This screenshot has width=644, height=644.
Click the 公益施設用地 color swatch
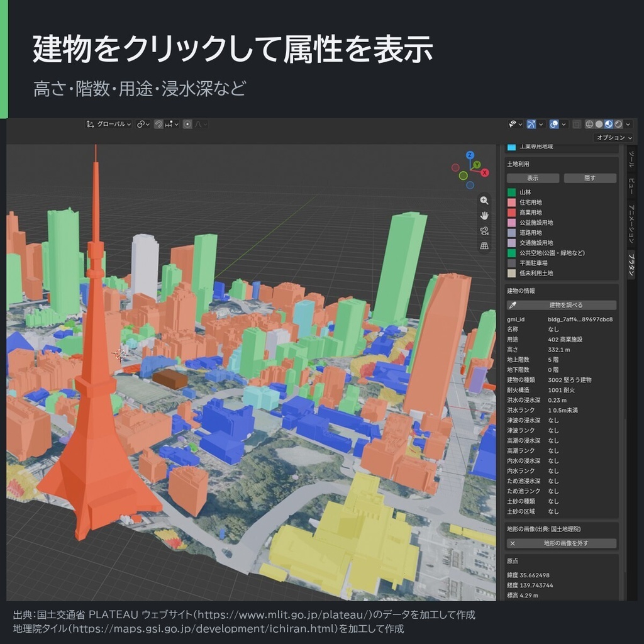pyautogui.click(x=511, y=223)
